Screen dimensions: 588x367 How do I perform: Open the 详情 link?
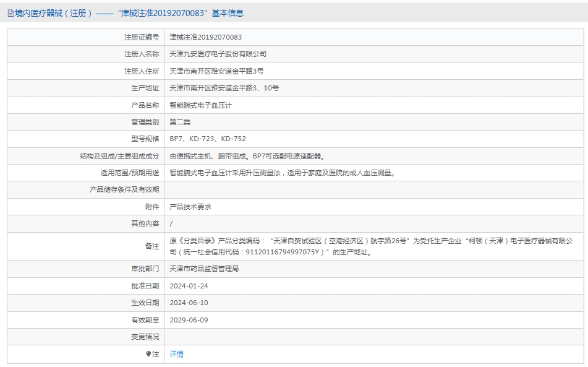pos(177,354)
